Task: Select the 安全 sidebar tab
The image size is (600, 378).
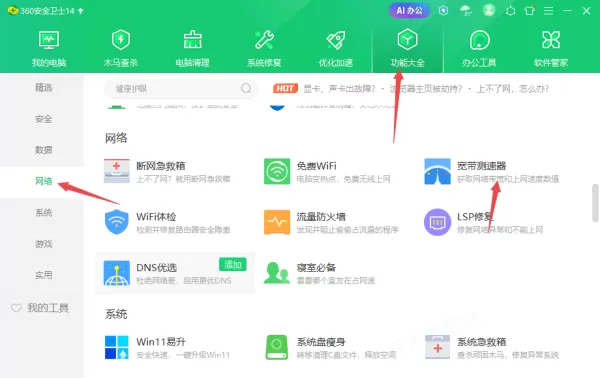Action: 43,119
